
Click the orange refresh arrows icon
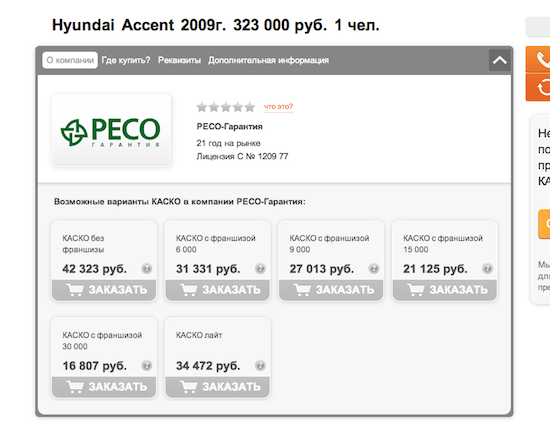point(538,87)
